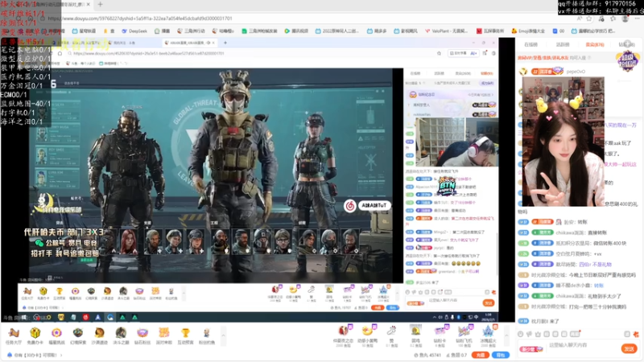Open the emoji icon in chat toolbar

[x=521, y=335]
